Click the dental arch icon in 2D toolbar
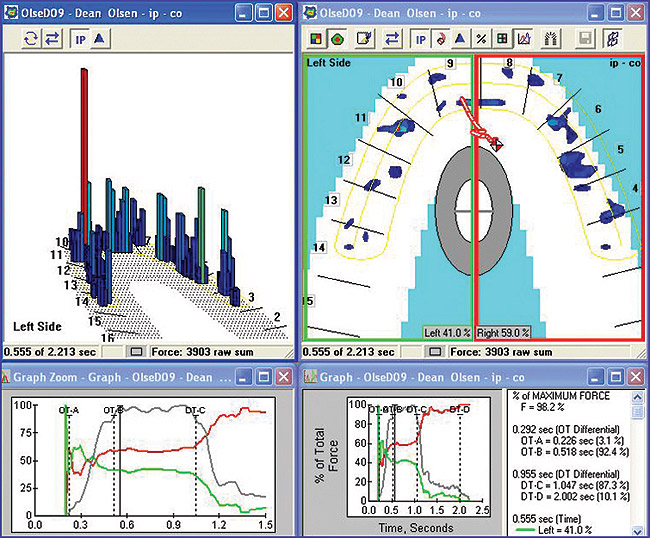650x538 pixels. [x=548, y=39]
